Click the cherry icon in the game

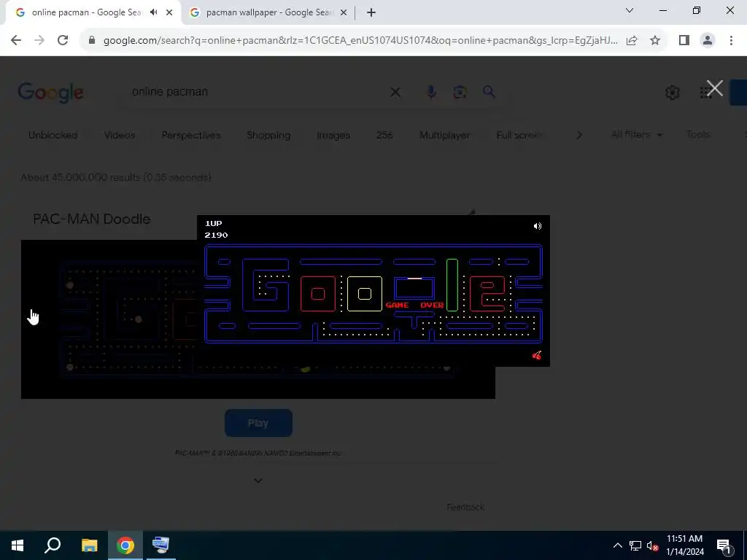coord(537,355)
